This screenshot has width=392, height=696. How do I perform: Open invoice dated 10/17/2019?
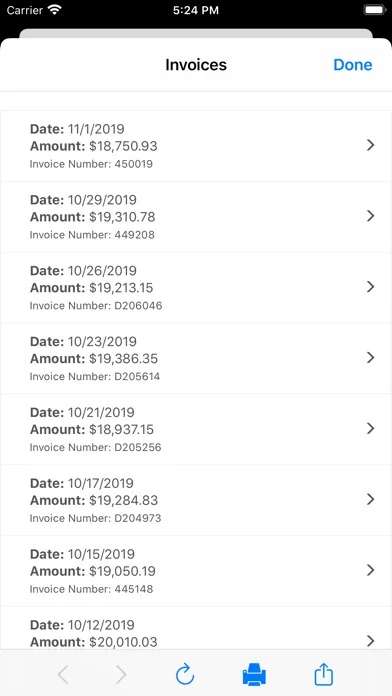(x=196, y=500)
